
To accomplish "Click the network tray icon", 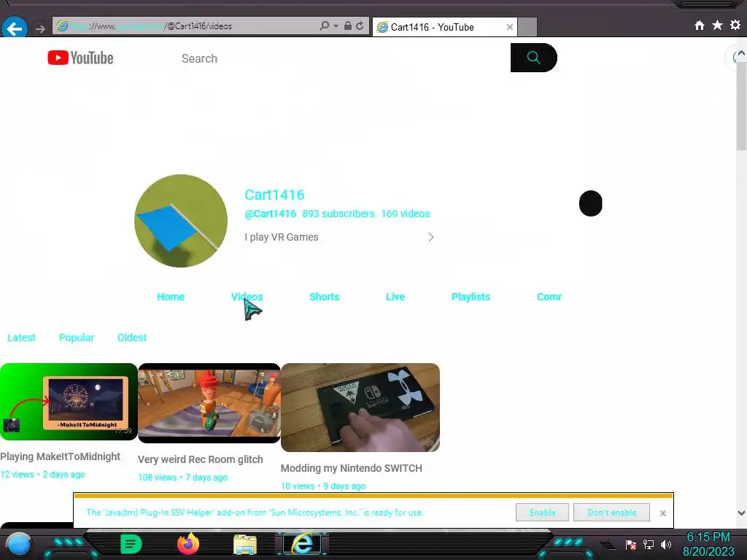I will click(649, 544).
